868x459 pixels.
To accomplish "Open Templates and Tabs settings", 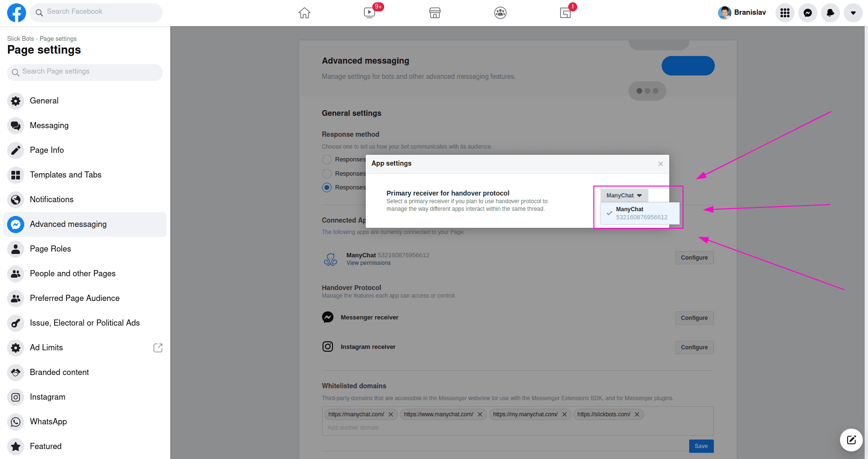I will point(85,175).
